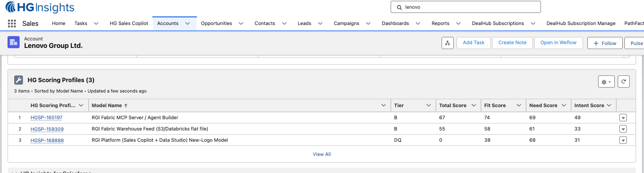The height and width of the screenshot is (173, 644).
Task: Sort by Tier column header
Action: [x=399, y=105]
